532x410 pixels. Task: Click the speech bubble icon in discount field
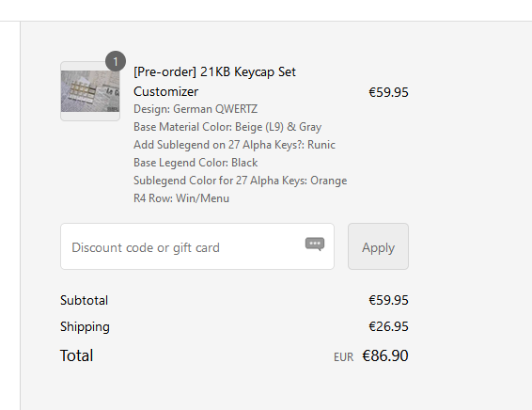315,244
